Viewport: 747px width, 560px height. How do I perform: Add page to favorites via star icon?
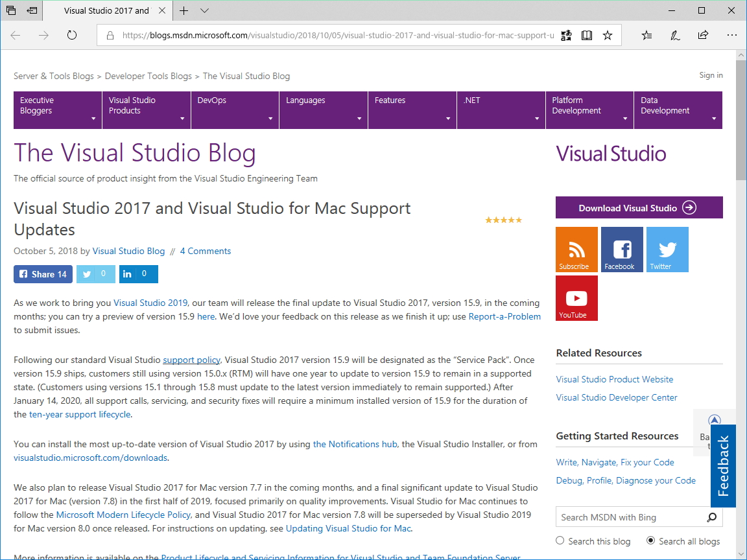coord(608,35)
